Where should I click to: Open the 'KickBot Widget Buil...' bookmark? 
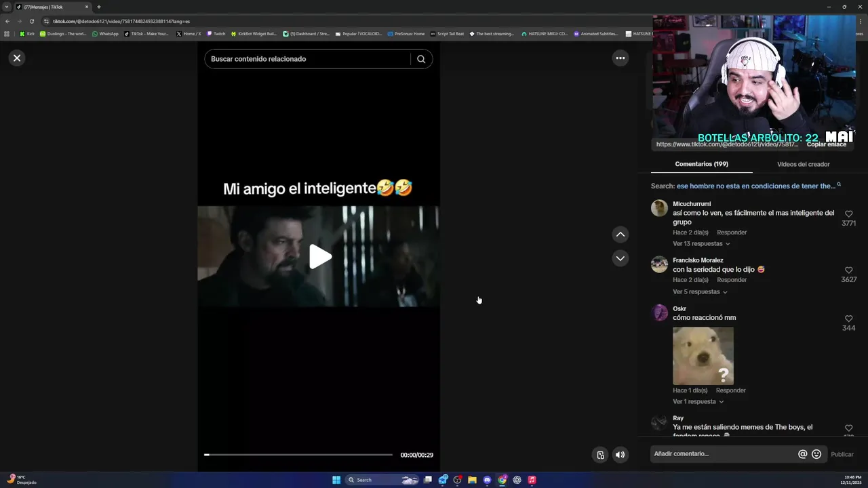tap(254, 34)
